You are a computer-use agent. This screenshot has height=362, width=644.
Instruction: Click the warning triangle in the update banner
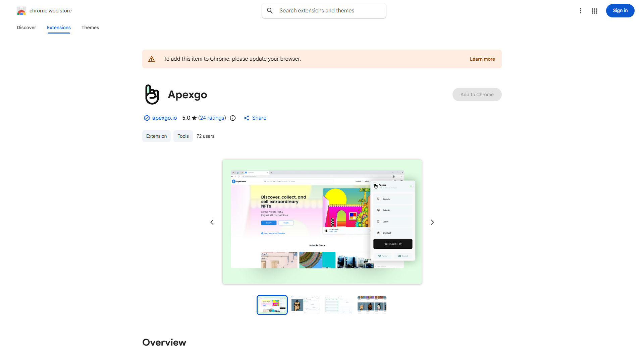(152, 59)
